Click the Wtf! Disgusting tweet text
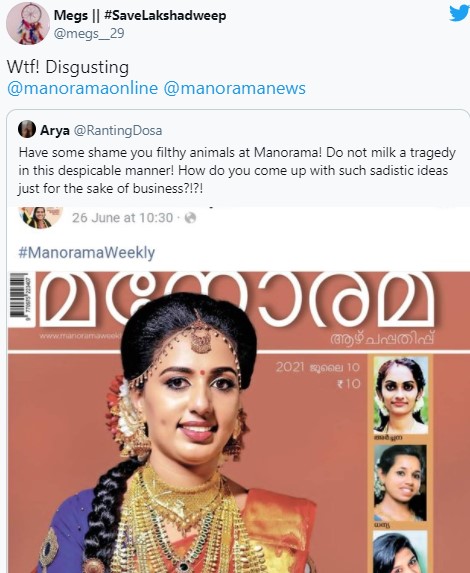 coord(68,67)
